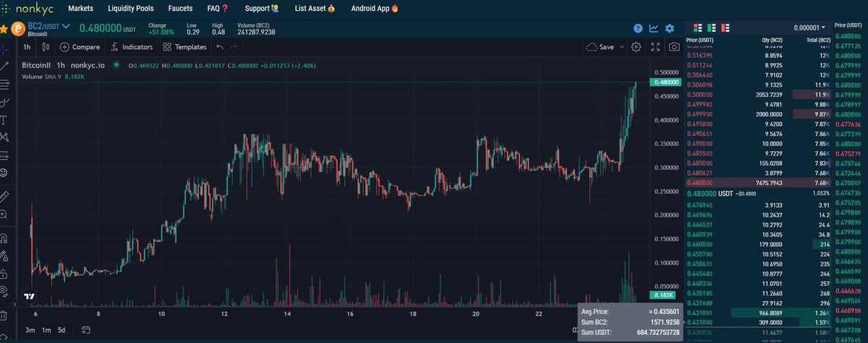Click the 0.480000 ask row with 7675.7943
This screenshot has height=343, width=868.
[757, 183]
